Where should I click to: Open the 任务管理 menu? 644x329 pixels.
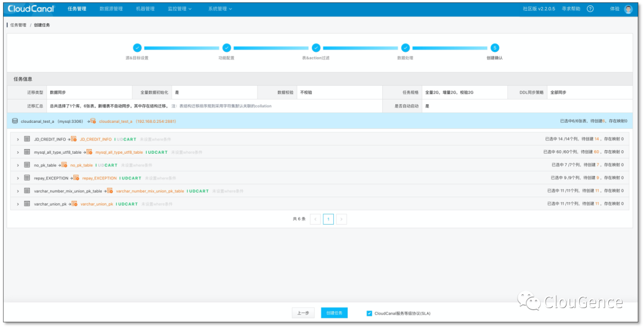(77, 8)
